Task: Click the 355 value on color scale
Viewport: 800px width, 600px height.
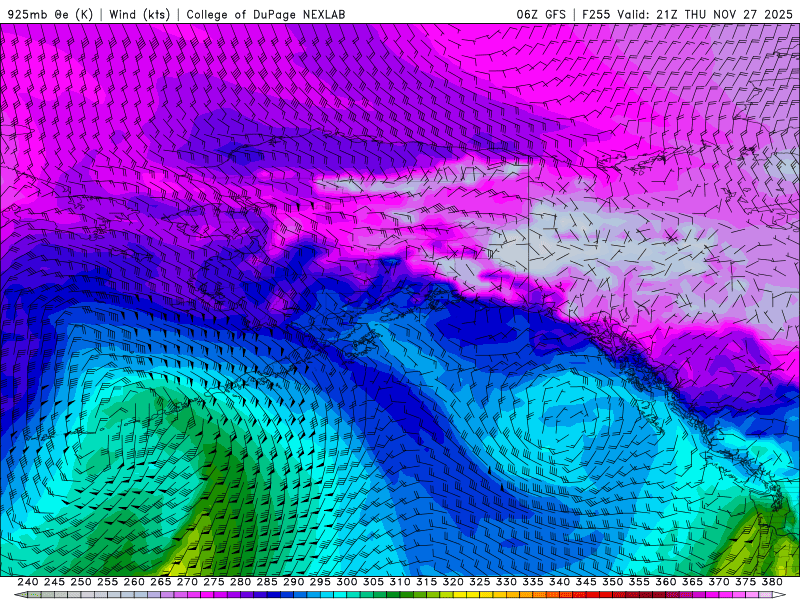Action: [639, 582]
